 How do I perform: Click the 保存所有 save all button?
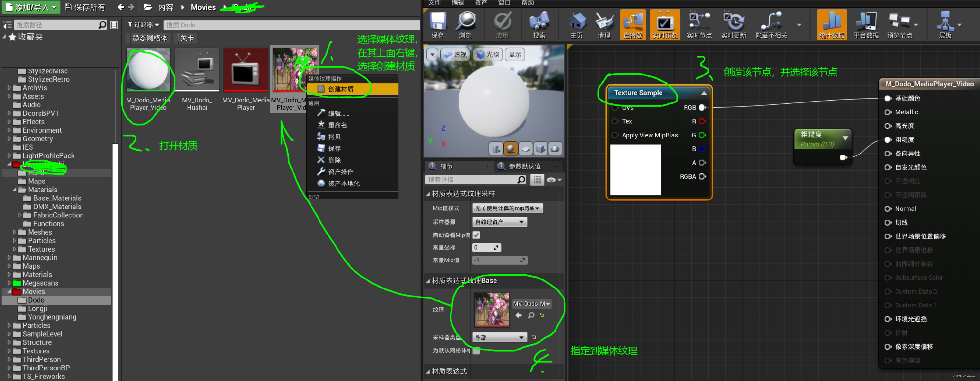[85, 7]
